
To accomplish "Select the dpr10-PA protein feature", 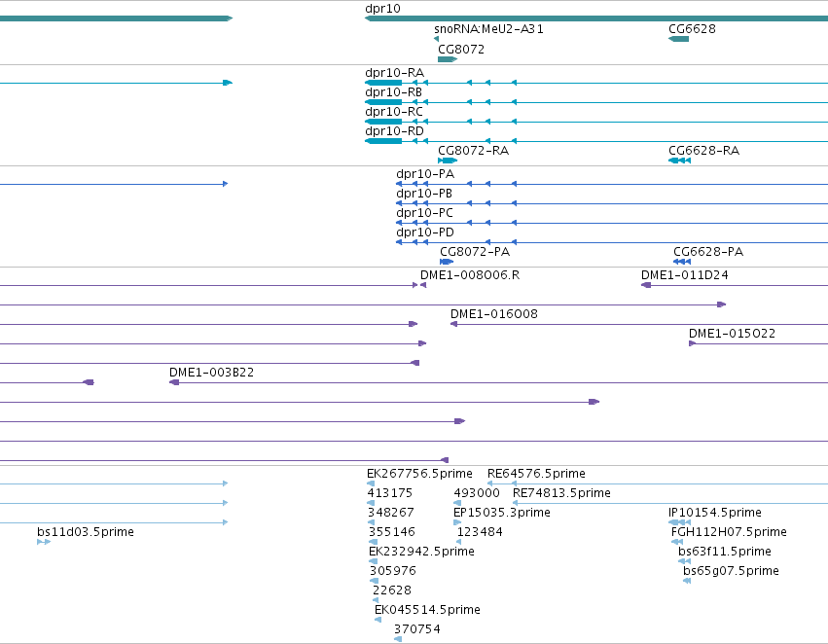I will [x=425, y=174].
